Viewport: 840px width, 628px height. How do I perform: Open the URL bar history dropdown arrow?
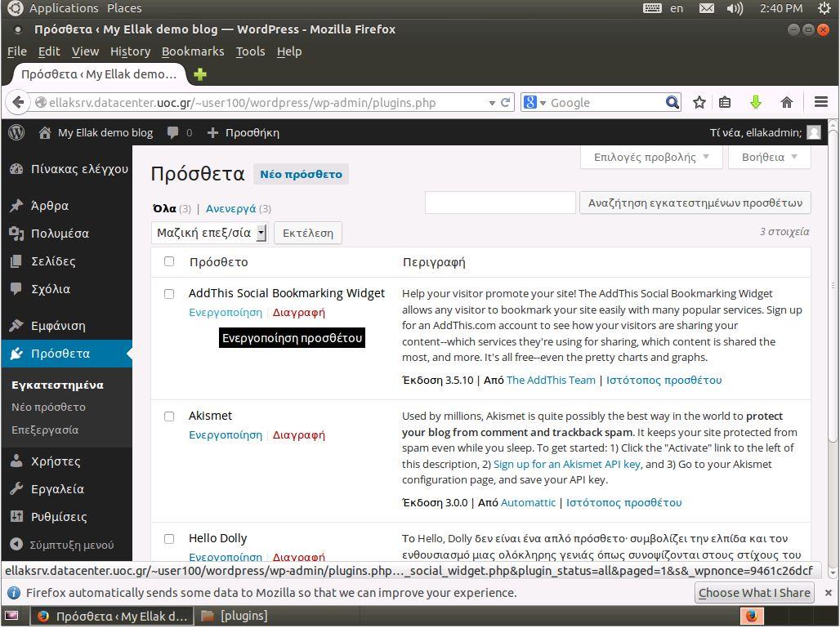[x=492, y=103]
